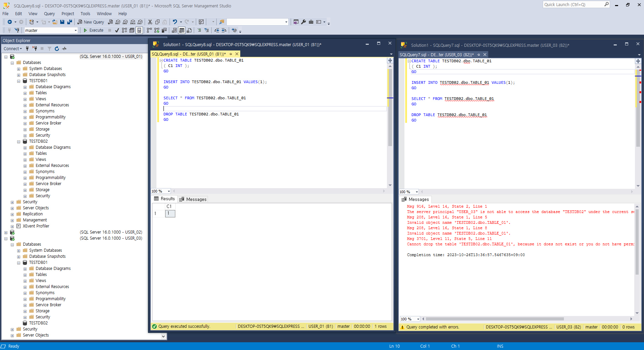Toggle Include Client Statistics
644x350 pixels.
[x=164, y=30]
